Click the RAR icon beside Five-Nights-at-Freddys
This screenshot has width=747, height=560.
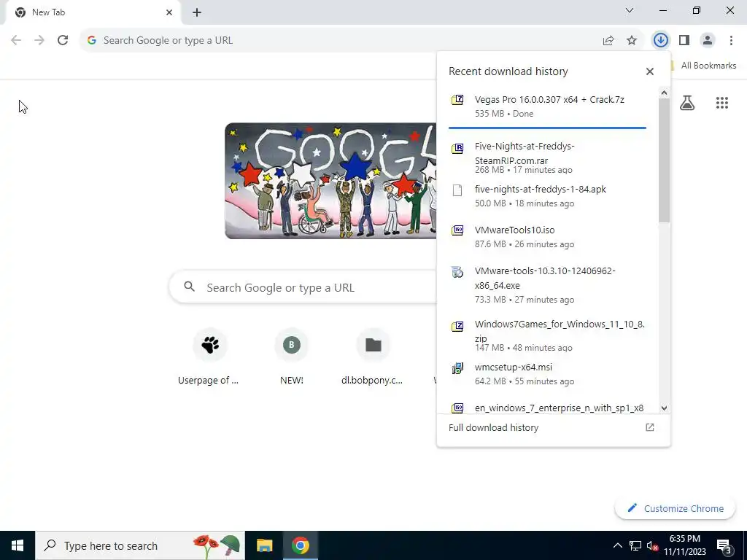[457, 148]
